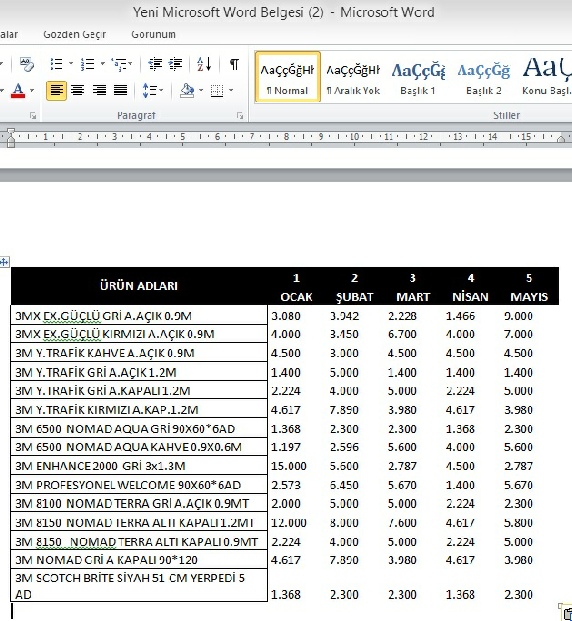Apply red font color with A button
Screen dimensions: 572x621
point(18,90)
